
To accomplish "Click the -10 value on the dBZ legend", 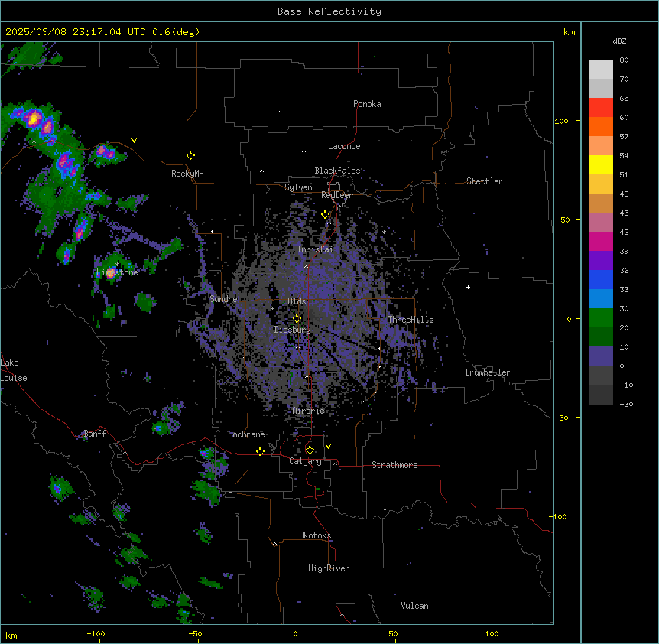I will point(627,385).
